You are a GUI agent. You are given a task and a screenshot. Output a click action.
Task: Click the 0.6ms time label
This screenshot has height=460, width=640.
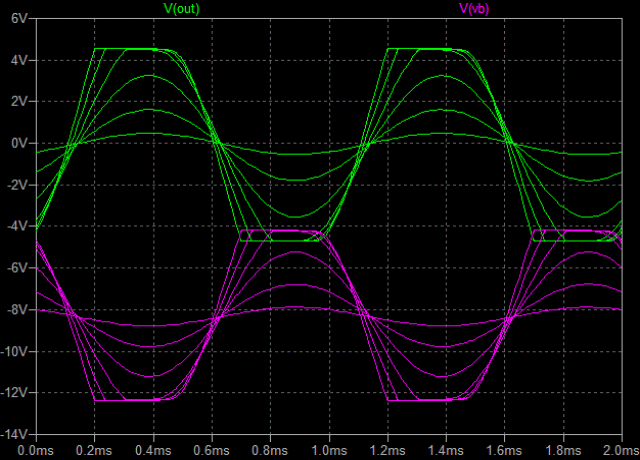[211, 451]
